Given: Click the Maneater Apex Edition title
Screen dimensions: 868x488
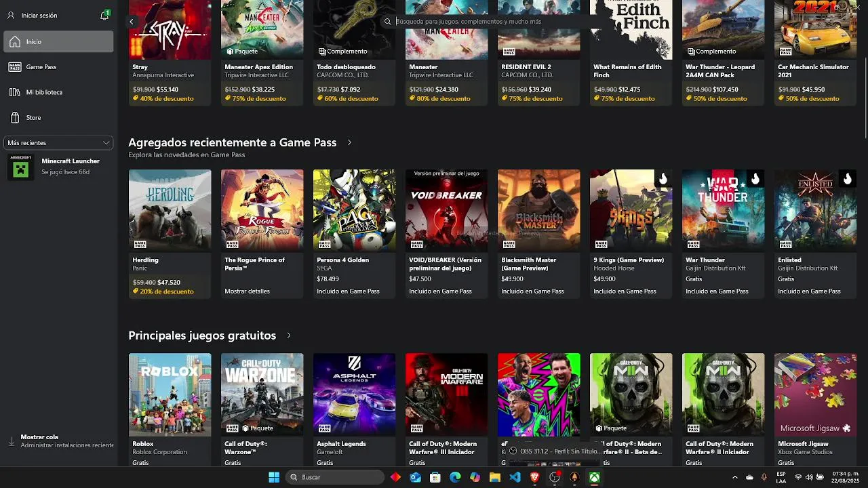Looking at the screenshot, I should (x=258, y=67).
